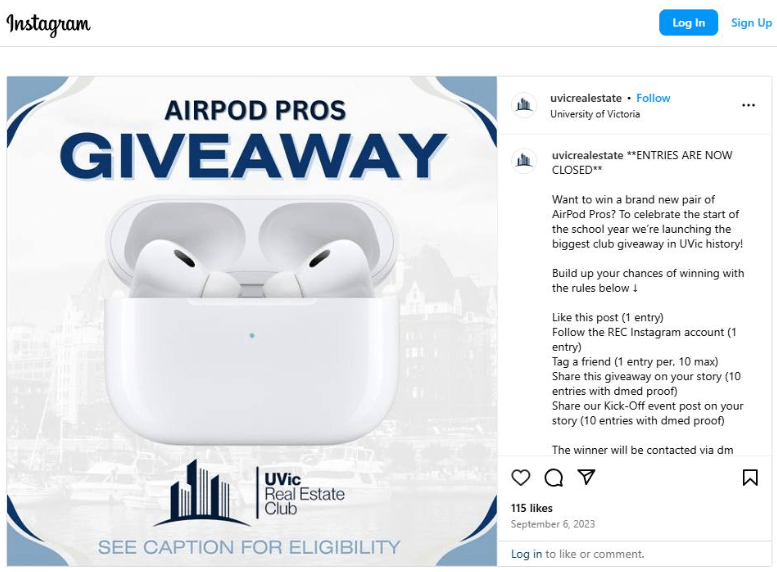Viewport: 777px width, 572px height.
Task: Click the profile avatar beside the caption
Action: pyautogui.click(x=524, y=161)
